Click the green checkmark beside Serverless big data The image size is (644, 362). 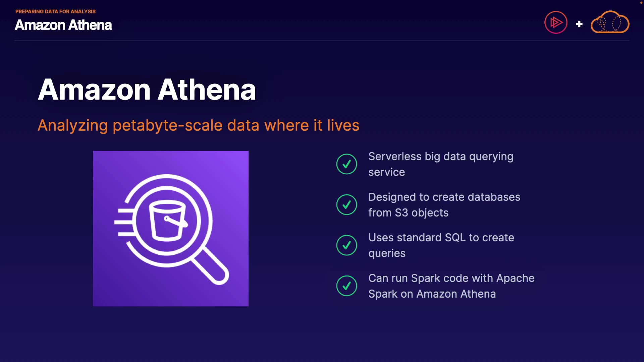coord(346,164)
